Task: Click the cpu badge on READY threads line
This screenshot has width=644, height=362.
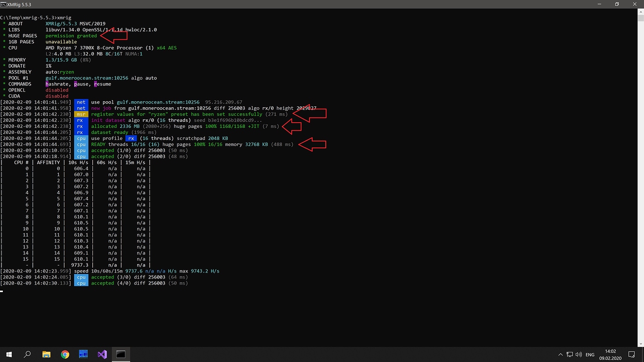Action: [x=81, y=145]
